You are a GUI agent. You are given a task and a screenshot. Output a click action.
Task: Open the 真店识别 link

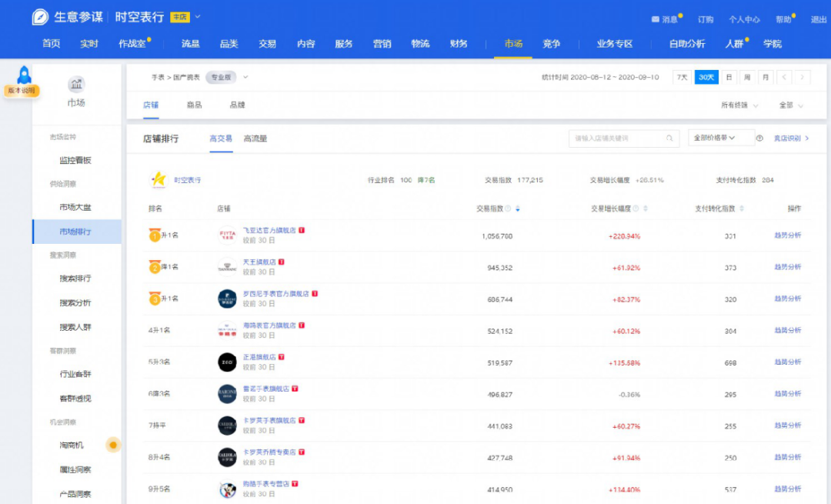(791, 139)
